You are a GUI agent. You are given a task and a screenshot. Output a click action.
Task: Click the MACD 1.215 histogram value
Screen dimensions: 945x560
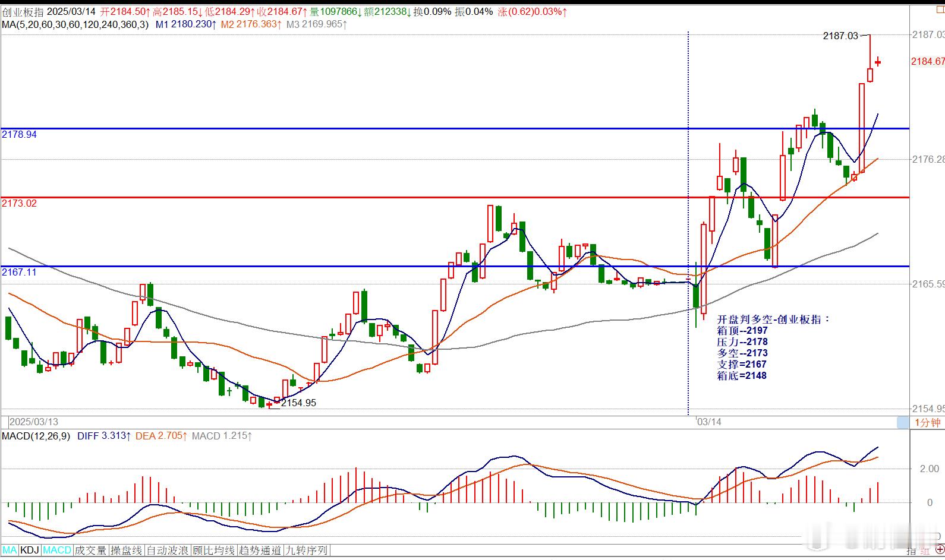click(222, 436)
